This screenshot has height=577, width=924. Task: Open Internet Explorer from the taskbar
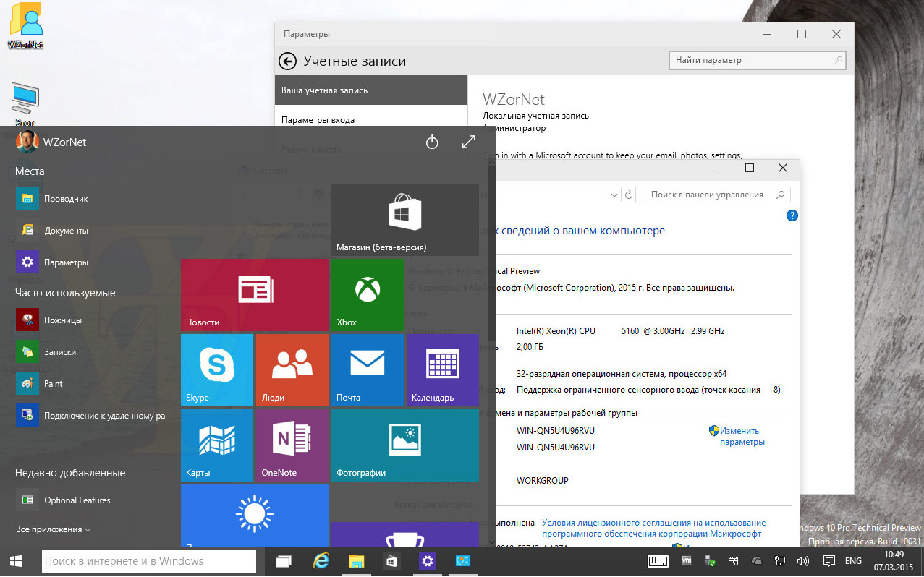click(x=320, y=561)
